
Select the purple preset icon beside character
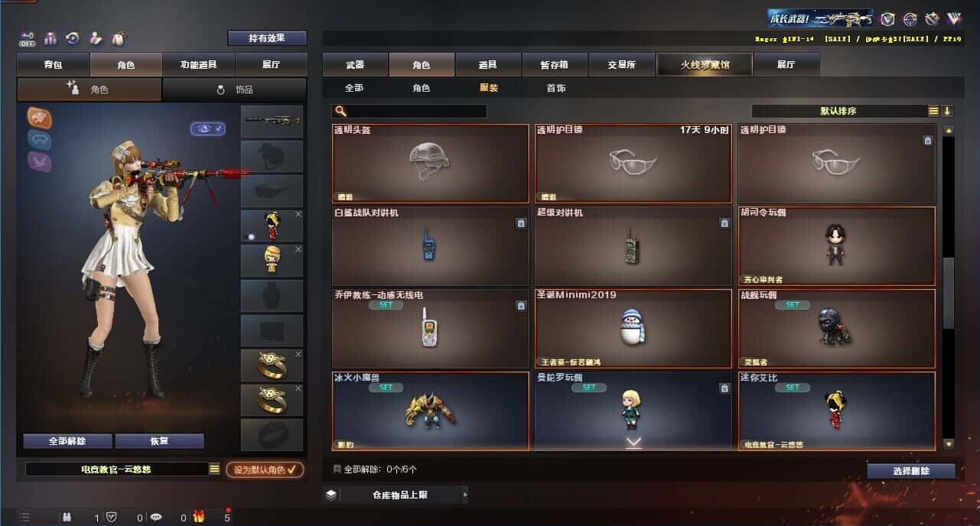[40, 161]
